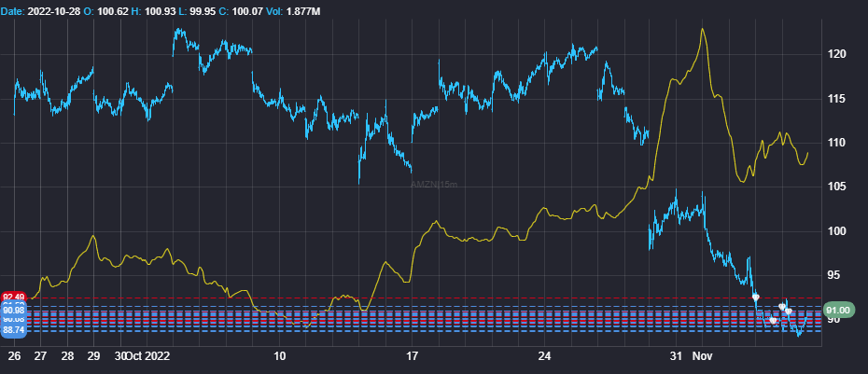Click the Nov date axis label
This screenshot has width=868, height=374.
(703, 355)
